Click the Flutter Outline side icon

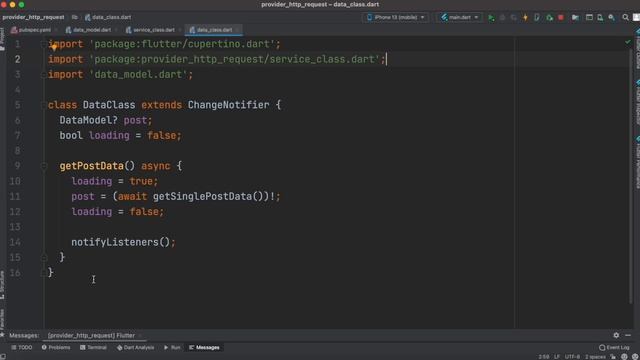click(637, 49)
